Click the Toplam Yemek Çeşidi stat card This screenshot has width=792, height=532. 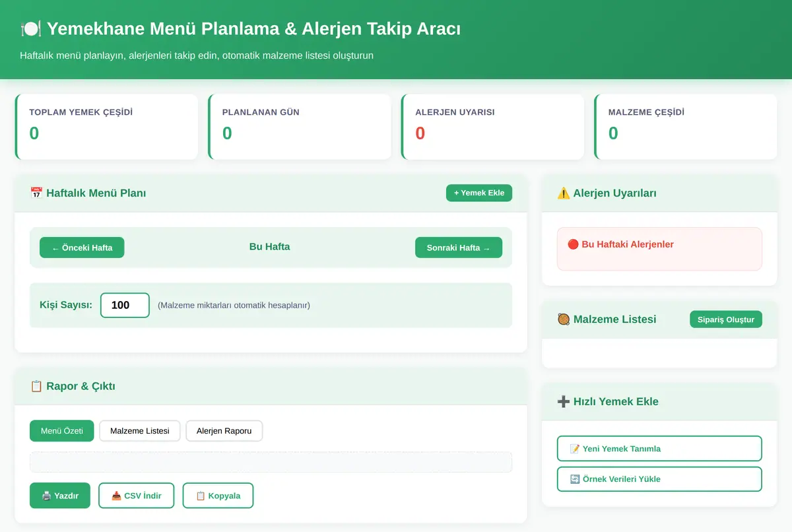click(106, 127)
